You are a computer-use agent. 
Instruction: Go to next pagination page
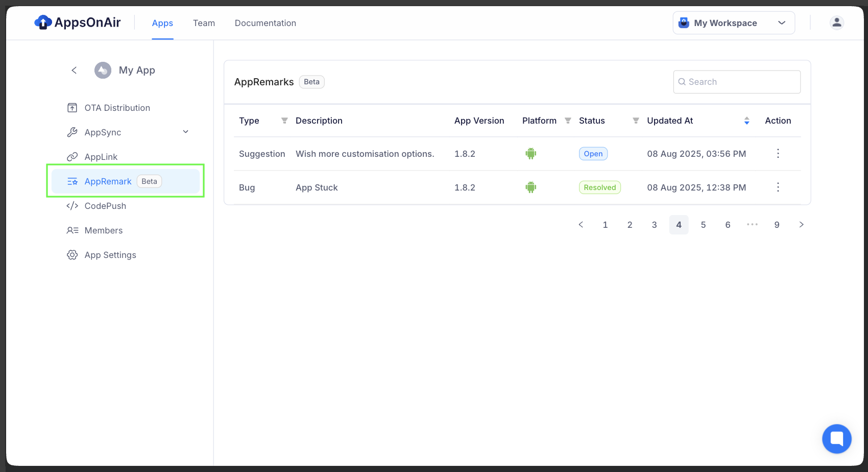(801, 225)
